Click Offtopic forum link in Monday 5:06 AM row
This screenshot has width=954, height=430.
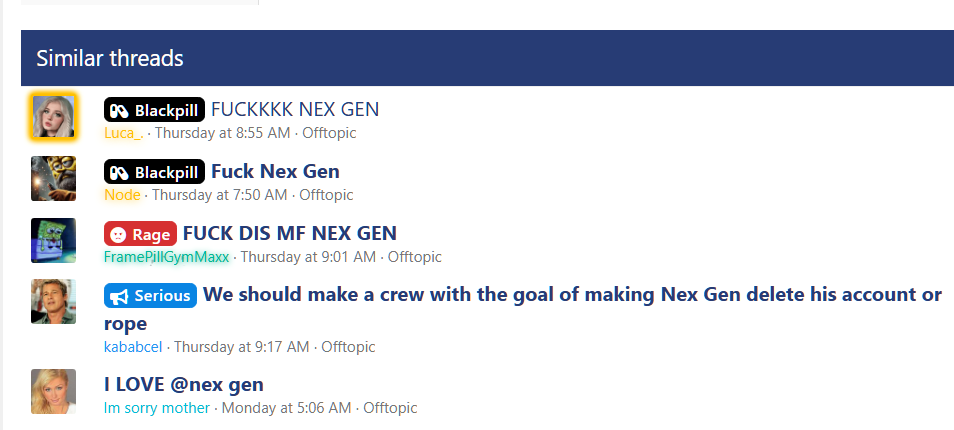pos(390,408)
